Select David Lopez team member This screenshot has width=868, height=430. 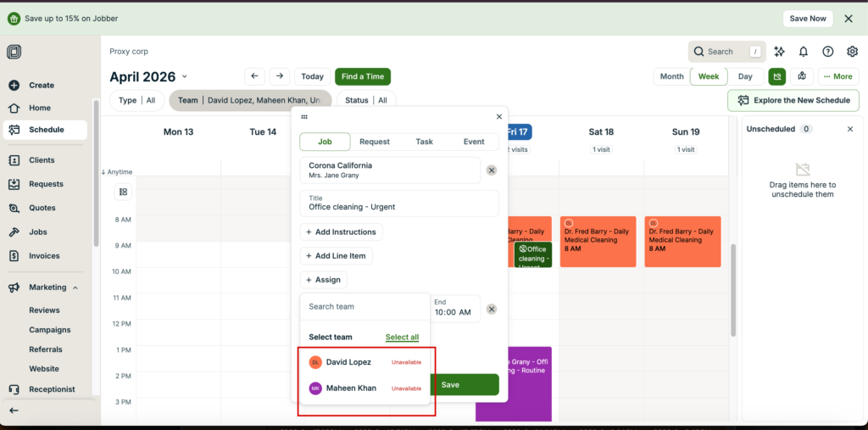point(365,362)
